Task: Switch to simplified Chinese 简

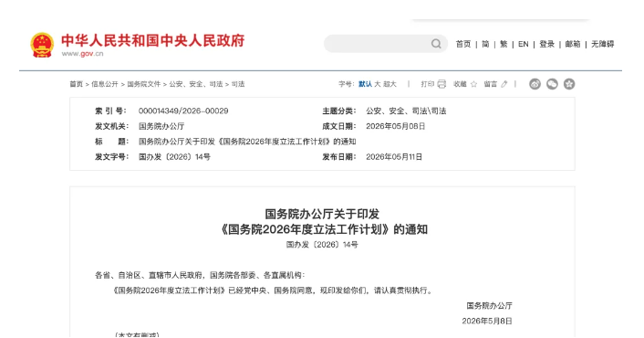Action: pyautogui.click(x=485, y=44)
